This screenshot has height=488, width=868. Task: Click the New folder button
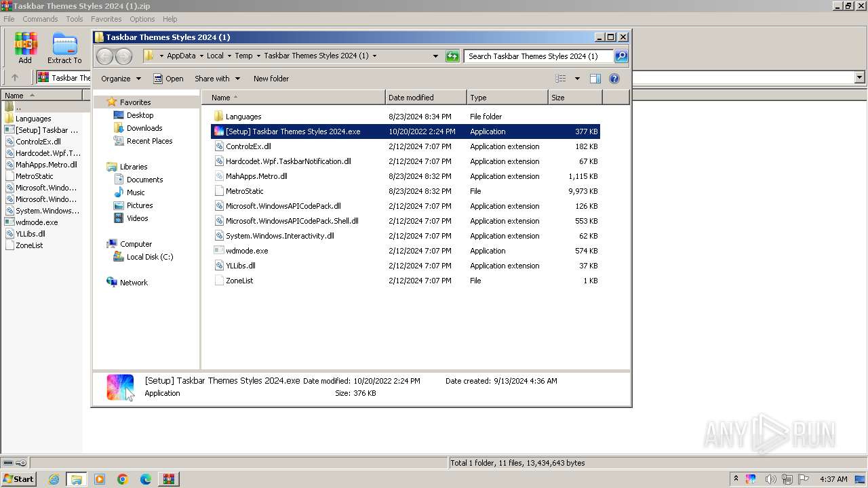(271, 79)
